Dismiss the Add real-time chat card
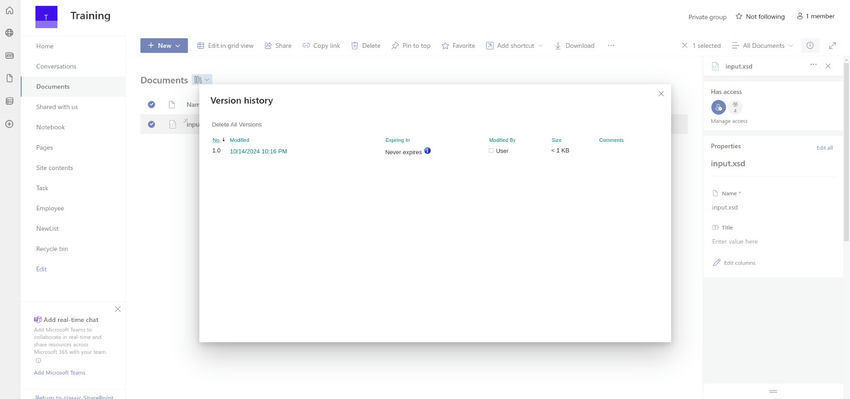The height and width of the screenshot is (399, 850). [x=118, y=309]
